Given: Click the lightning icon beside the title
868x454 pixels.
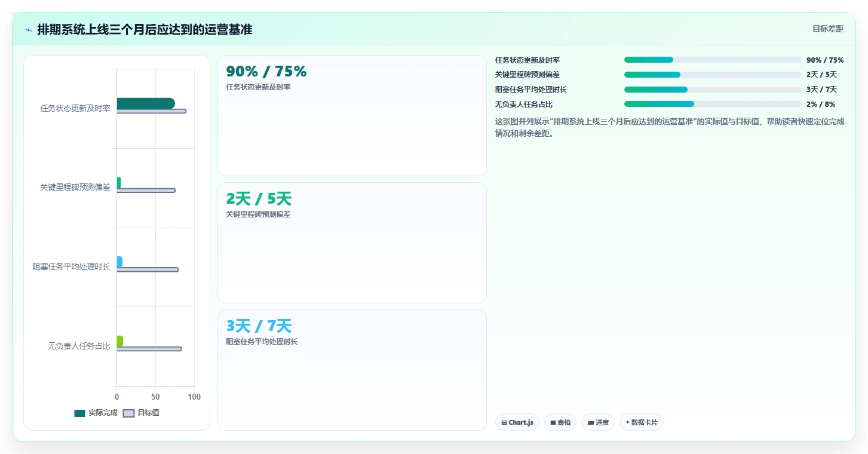Looking at the screenshot, I should tap(28, 30).
